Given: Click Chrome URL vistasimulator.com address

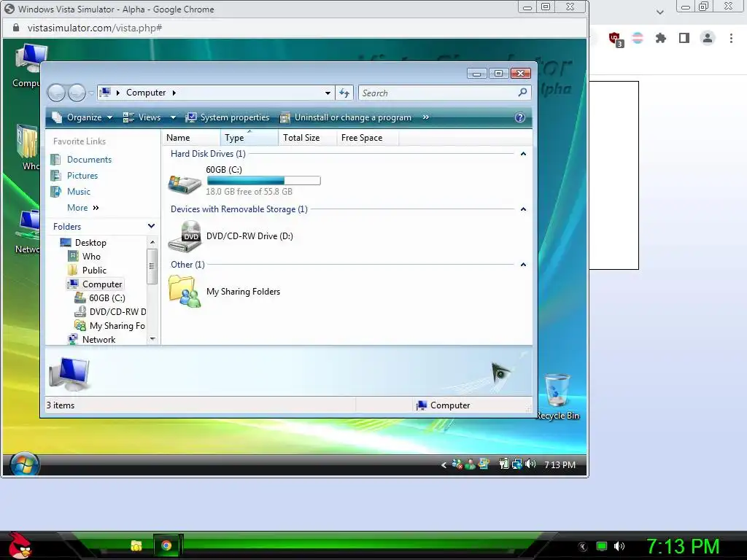Looking at the screenshot, I should (95, 28).
